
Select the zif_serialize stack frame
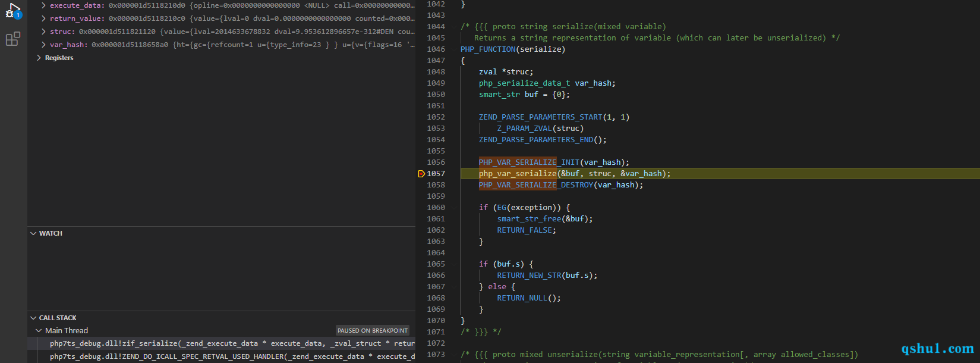pos(221,343)
